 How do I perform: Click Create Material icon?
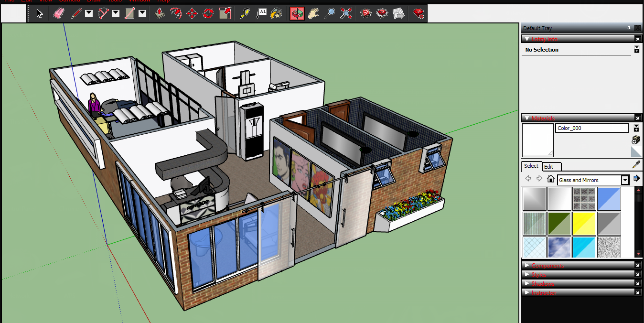(636, 140)
